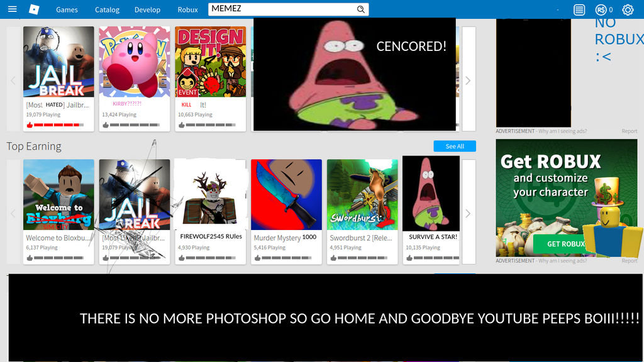Click the thumbs-up icon on Design It card
644x362 pixels.
[x=182, y=125]
